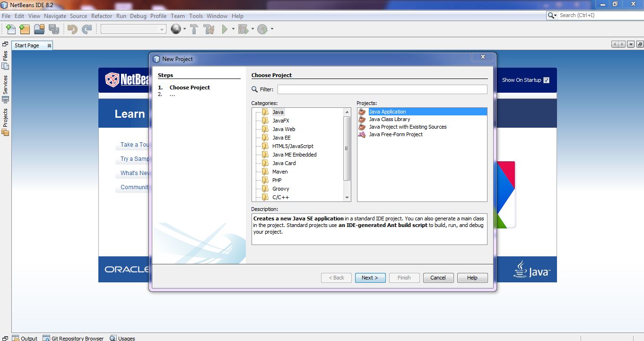Click the New Project dialog cube icon
Screen dimensions: 644x341
157,59
